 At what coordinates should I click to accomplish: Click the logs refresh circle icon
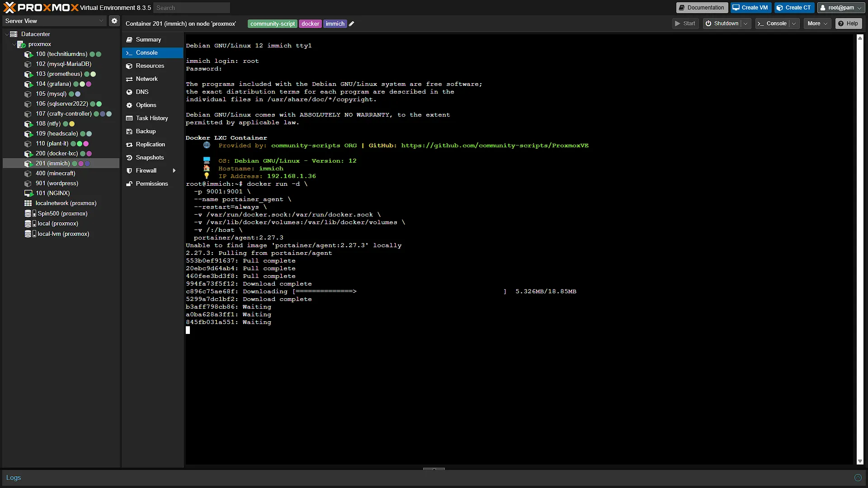pyautogui.click(x=858, y=478)
